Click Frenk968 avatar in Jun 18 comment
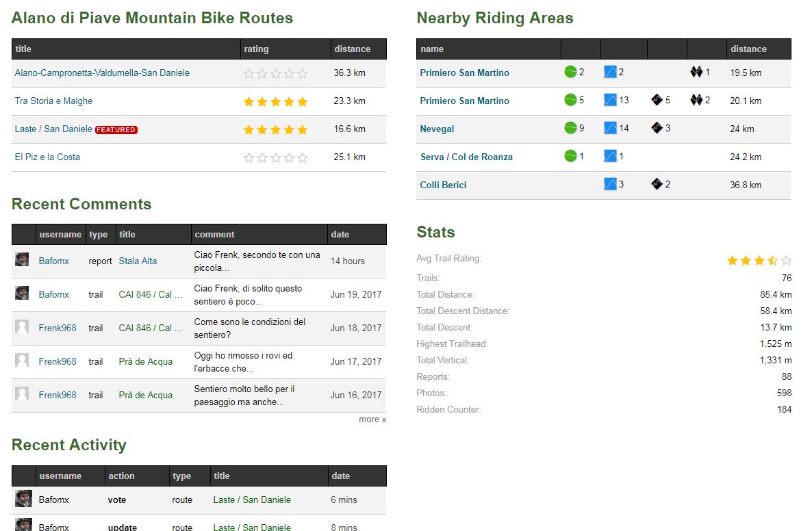The image size is (812, 531). tap(22, 326)
